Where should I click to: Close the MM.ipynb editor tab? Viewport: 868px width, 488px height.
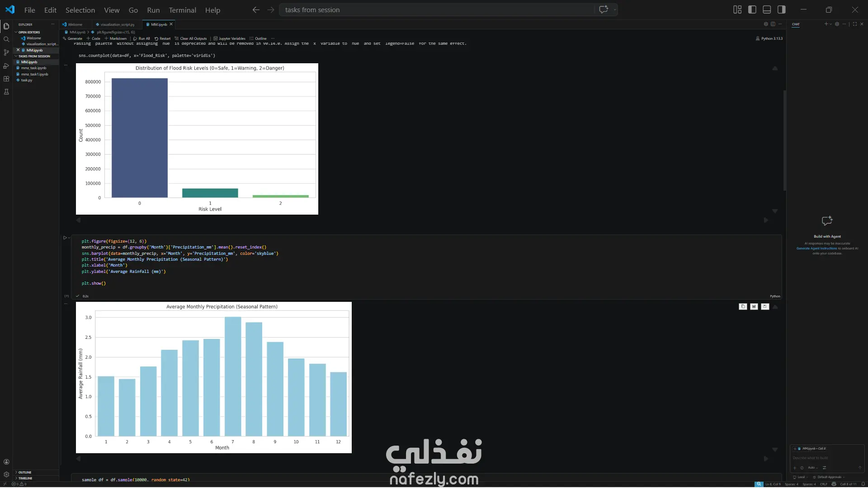pyautogui.click(x=171, y=24)
